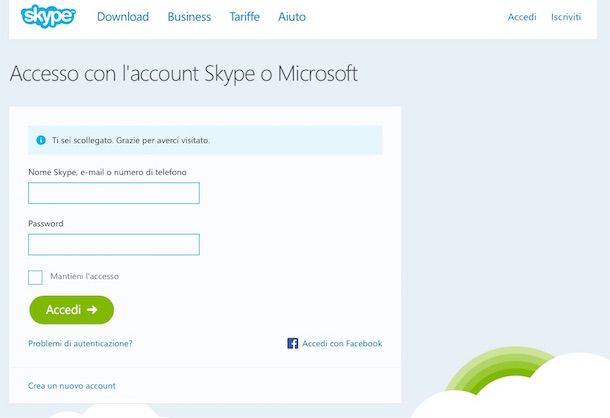Open the Download menu item
This screenshot has width=610, height=418.
(x=123, y=17)
